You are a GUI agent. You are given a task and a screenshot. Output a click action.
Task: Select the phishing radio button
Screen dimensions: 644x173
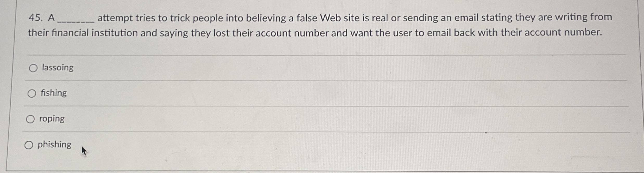click(29, 145)
